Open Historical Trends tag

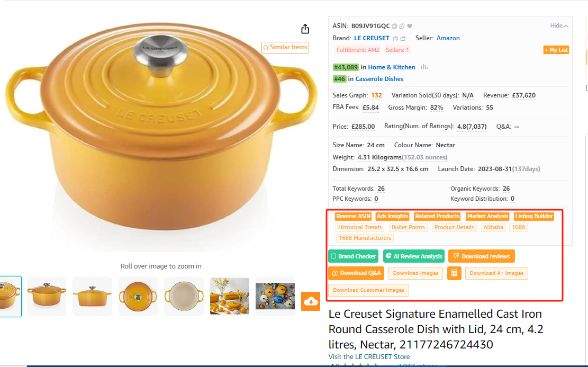pyautogui.click(x=359, y=227)
